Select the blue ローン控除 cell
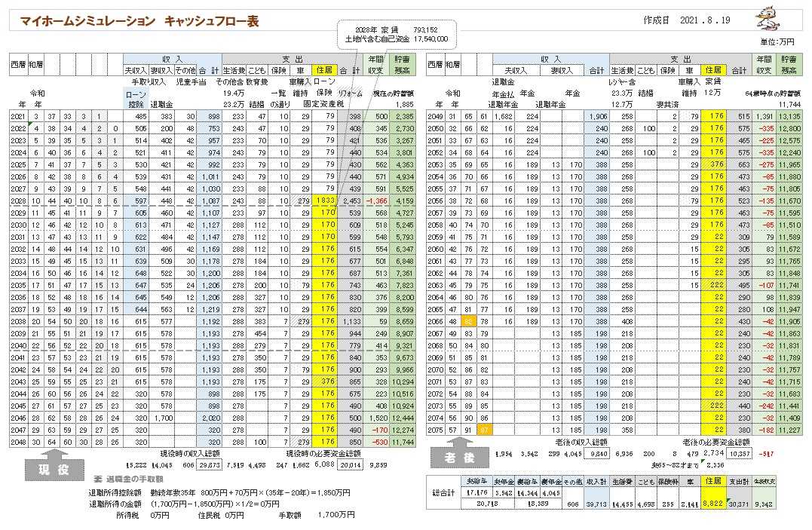 [x=136, y=100]
